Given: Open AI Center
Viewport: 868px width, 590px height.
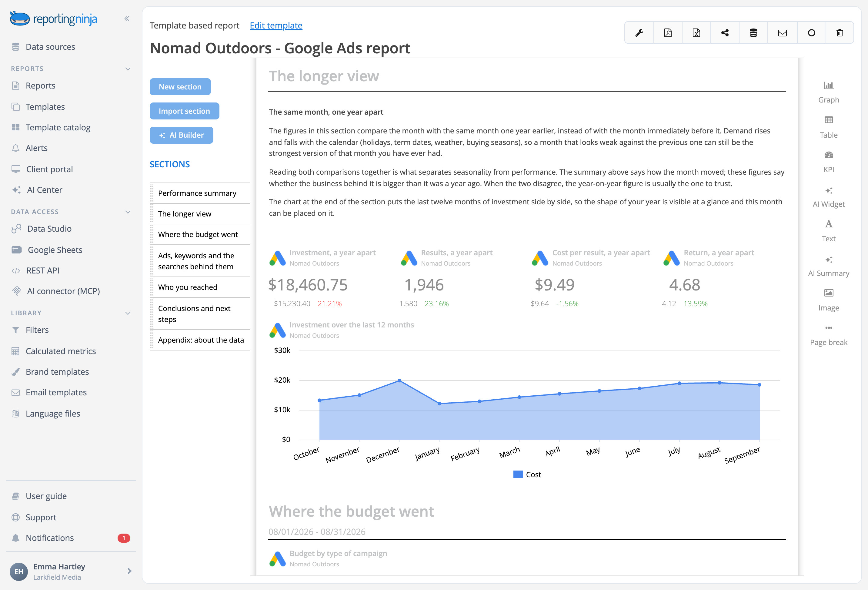Looking at the screenshot, I should click(45, 190).
